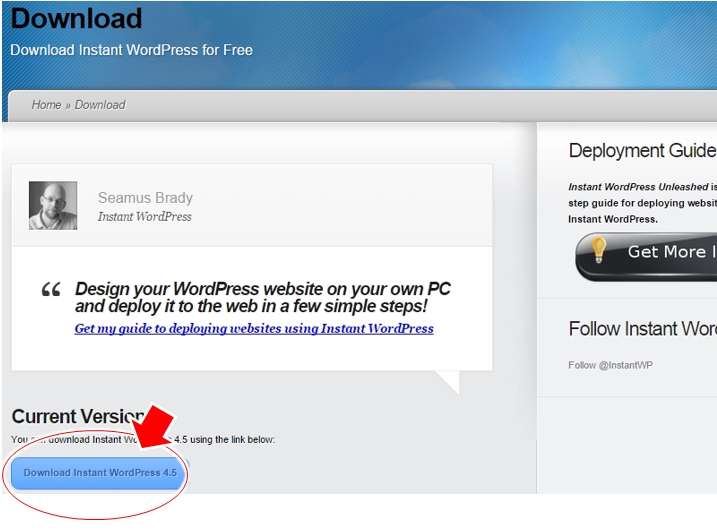717x532 pixels.
Task: Click the Design your WordPress website quote text
Action: click(263, 297)
